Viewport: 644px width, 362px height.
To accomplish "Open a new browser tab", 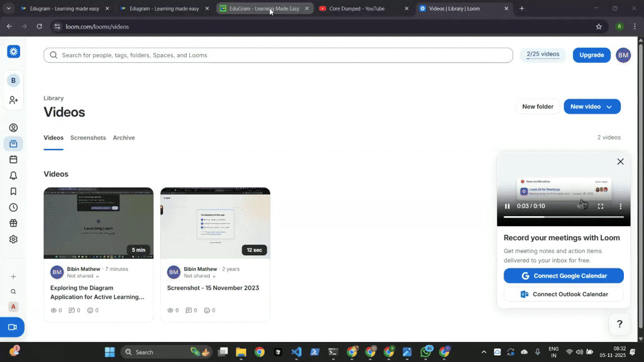I will coord(521,8).
